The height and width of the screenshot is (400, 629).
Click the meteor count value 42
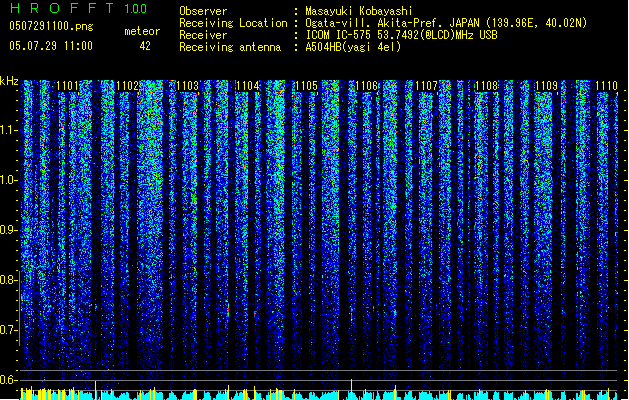(145, 46)
